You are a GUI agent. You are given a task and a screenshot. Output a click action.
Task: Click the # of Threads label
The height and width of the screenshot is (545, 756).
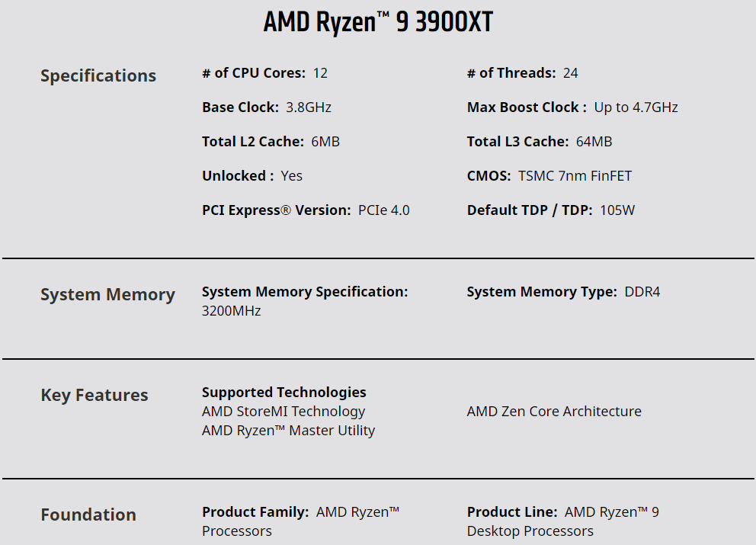[x=511, y=73]
